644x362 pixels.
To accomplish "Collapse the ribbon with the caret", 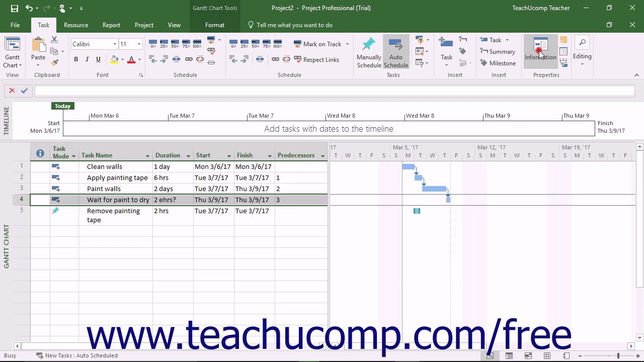I will click(x=636, y=75).
